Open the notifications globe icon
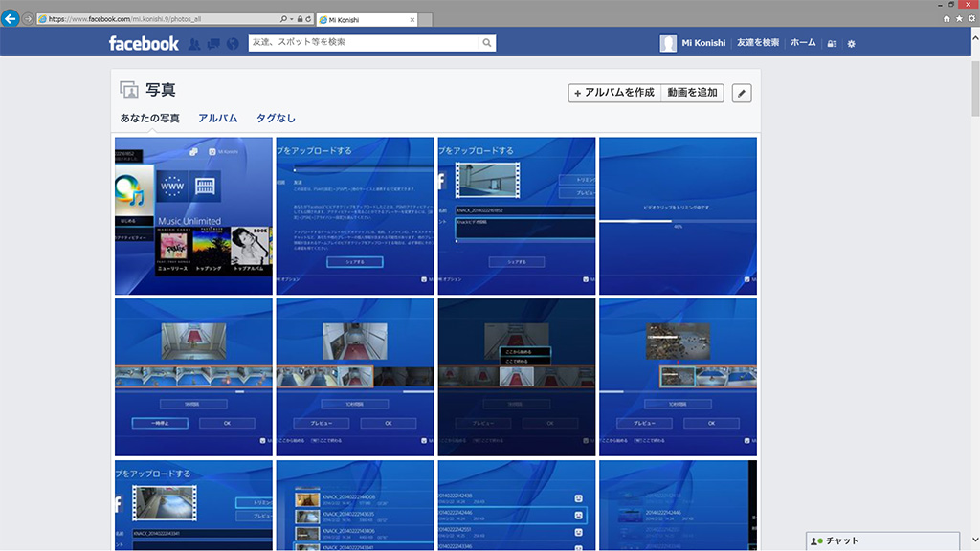The height and width of the screenshot is (551, 980). click(233, 43)
